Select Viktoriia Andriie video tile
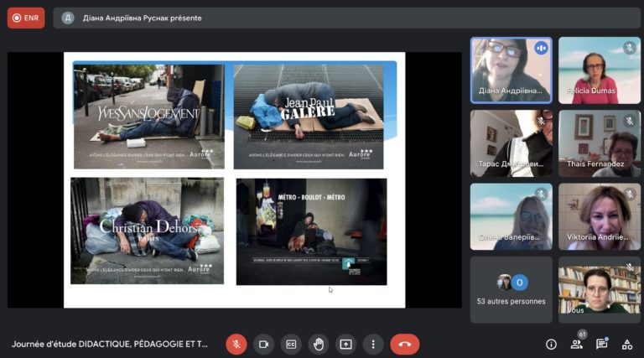The height and width of the screenshot is (358, 644). [600, 216]
